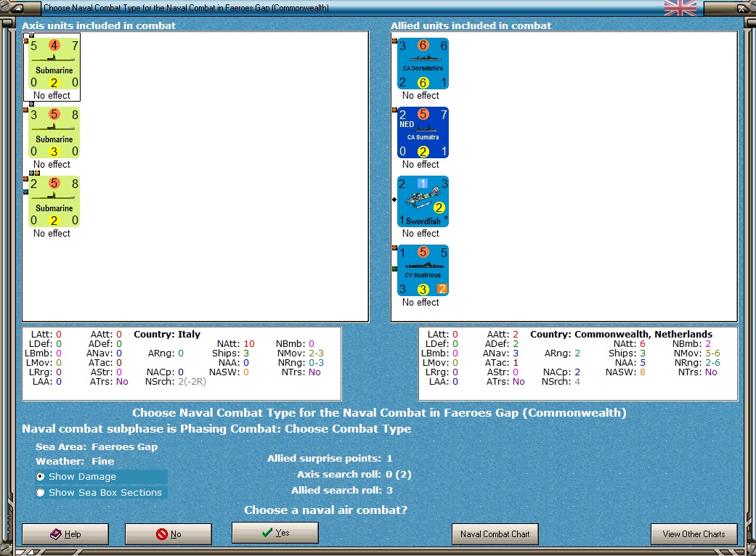Image resolution: width=756 pixels, height=556 pixels.
Task: Click 'Axis units included in combat' heading
Action: click(99, 25)
